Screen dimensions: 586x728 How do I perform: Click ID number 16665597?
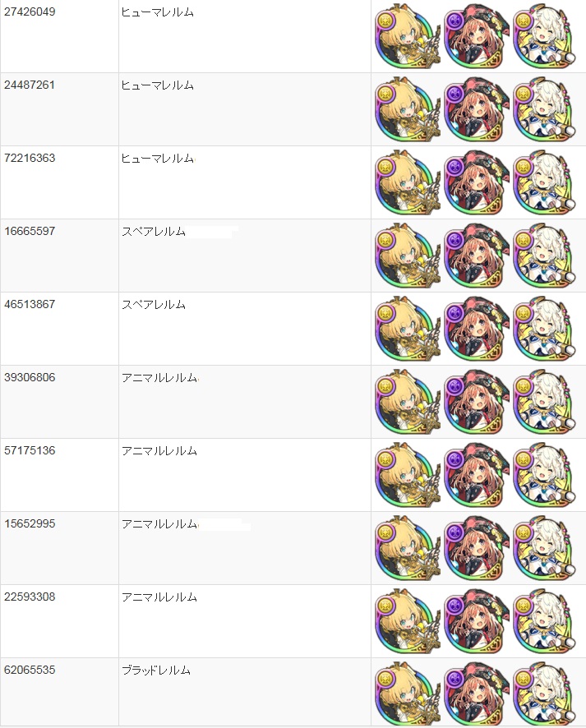pos(30,231)
